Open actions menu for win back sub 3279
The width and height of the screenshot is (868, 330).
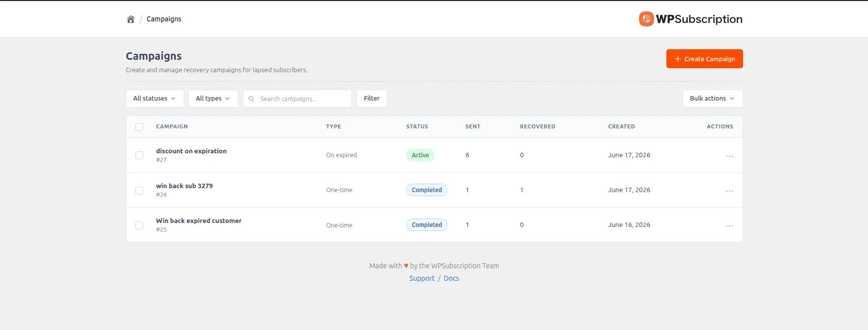pos(729,191)
